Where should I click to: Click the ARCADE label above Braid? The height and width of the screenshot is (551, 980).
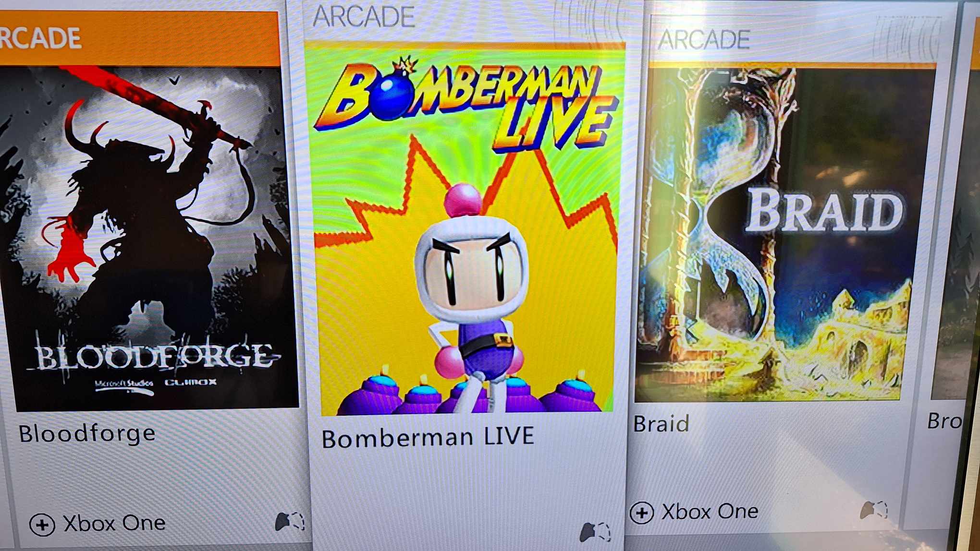[703, 39]
